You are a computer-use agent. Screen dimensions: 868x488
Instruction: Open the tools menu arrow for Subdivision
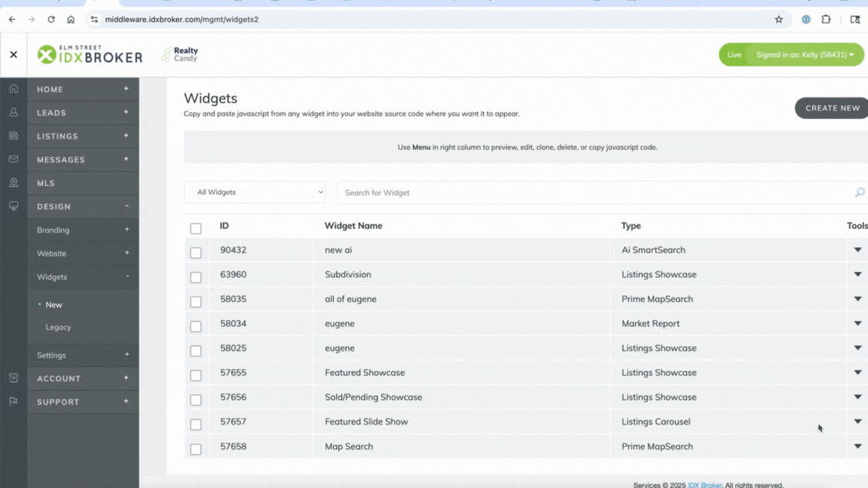[x=857, y=274]
